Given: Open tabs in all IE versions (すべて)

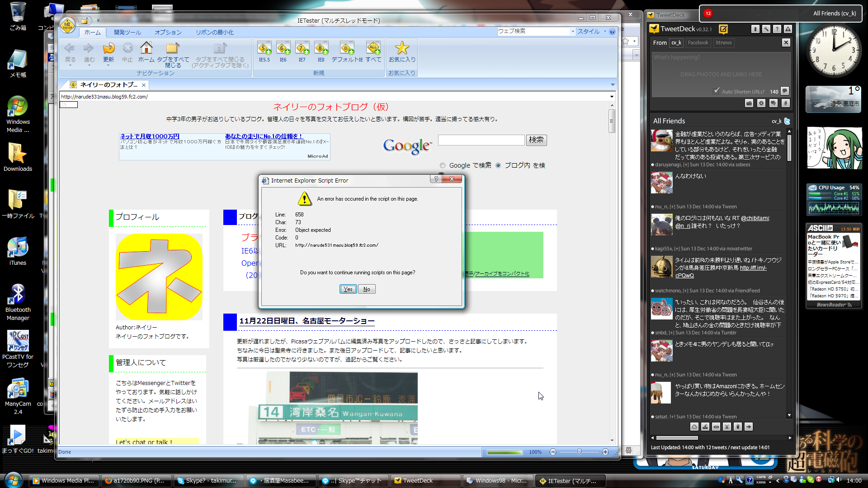Looking at the screenshot, I should 373,52.
